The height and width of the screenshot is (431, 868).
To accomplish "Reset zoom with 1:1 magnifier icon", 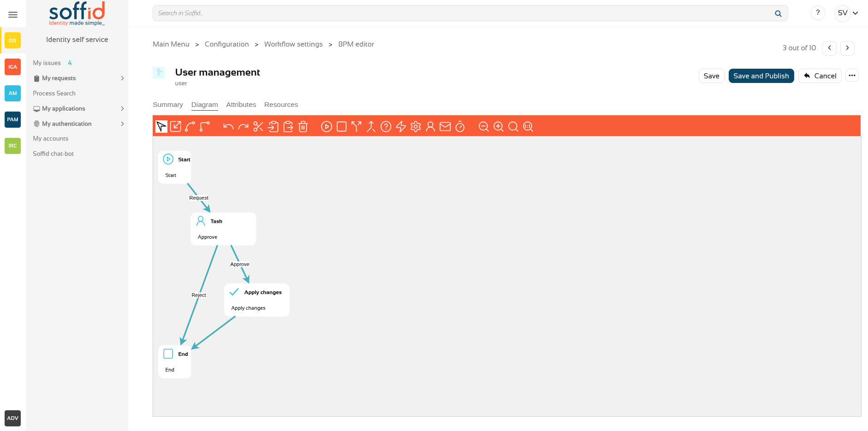I will coord(528,126).
